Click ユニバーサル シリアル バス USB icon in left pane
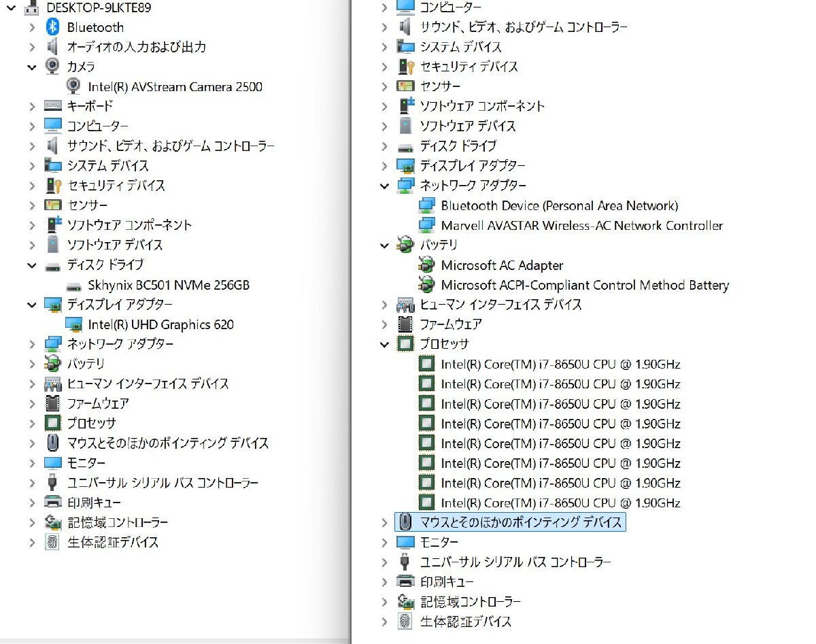816x644 pixels. pos(52,482)
